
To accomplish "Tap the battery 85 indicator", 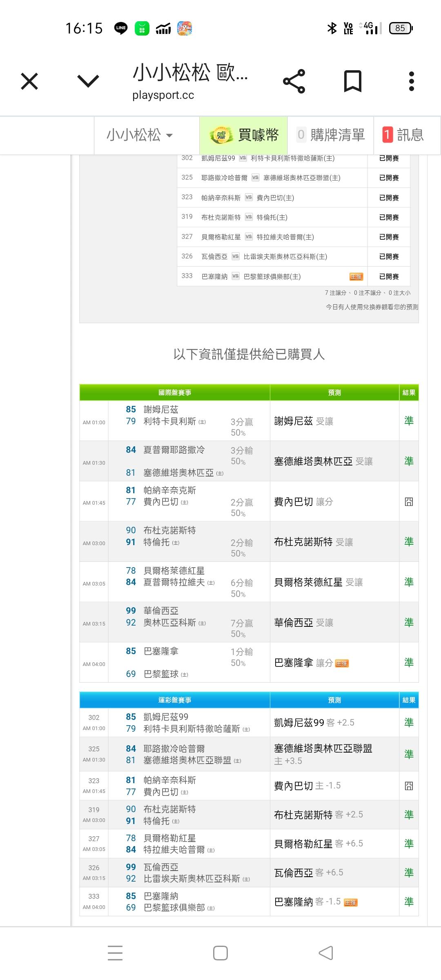I will tap(401, 28).
